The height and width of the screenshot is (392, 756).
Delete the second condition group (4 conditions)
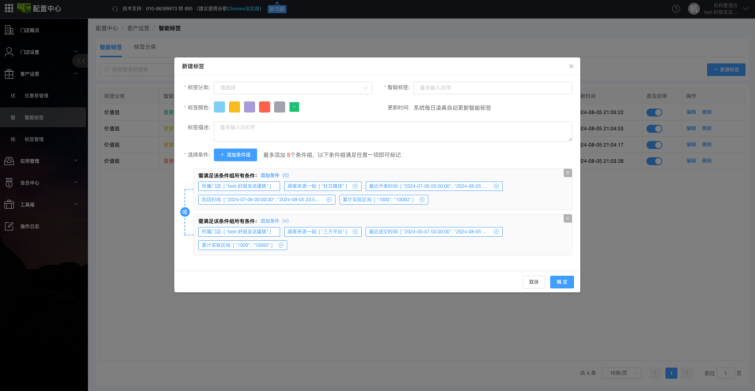567,218
